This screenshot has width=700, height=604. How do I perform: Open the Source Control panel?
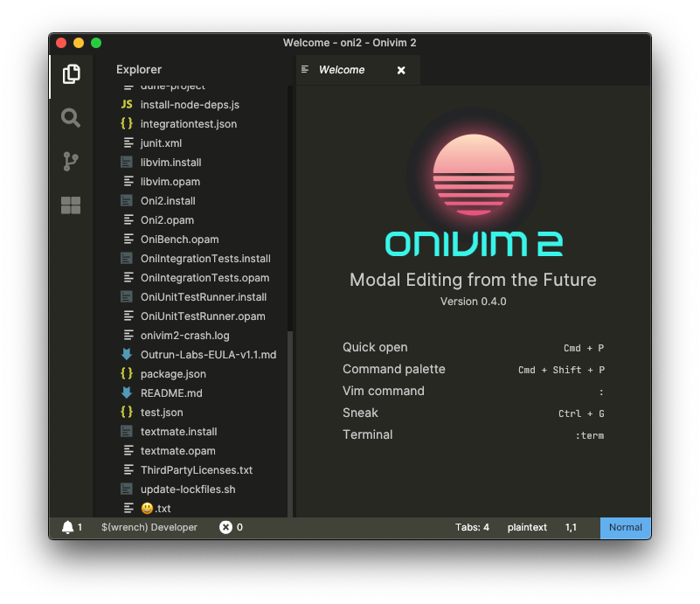coord(70,161)
